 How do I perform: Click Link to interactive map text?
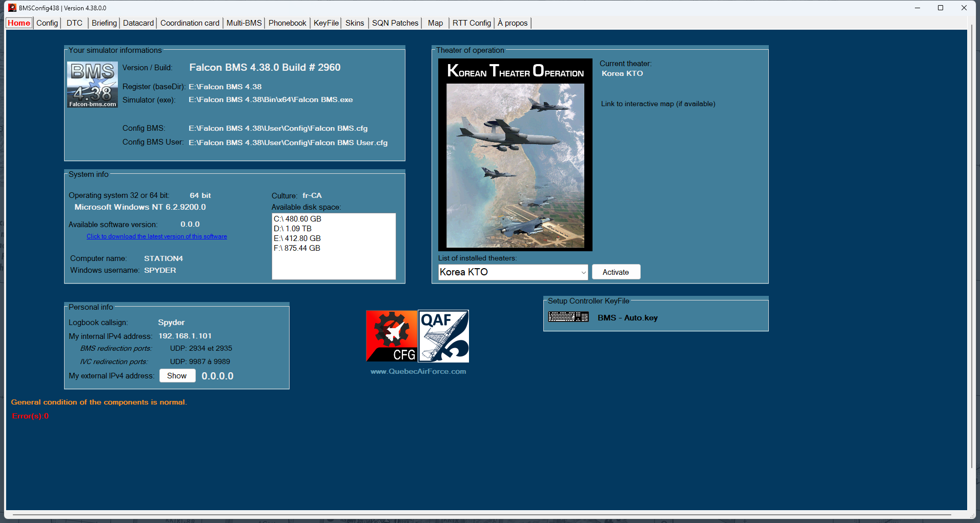[658, 104]
